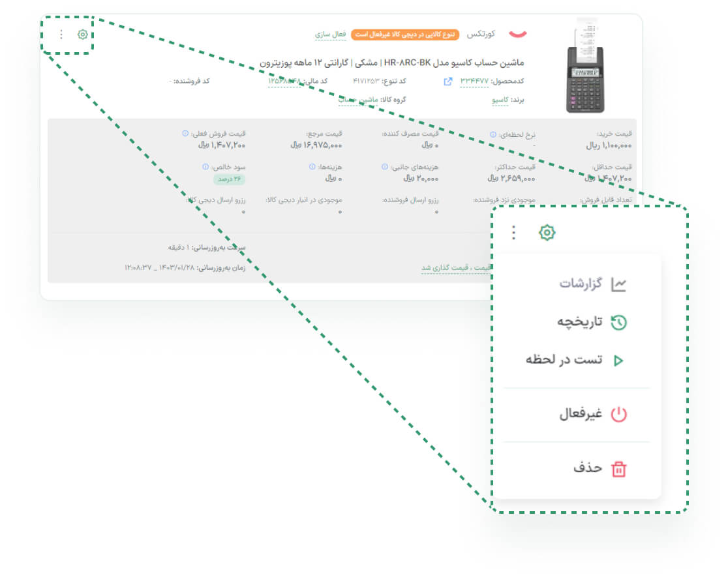The image size is (728, 579).
Task: Click the کورتکس label in the card header
Action: click(x=481, y=35)
